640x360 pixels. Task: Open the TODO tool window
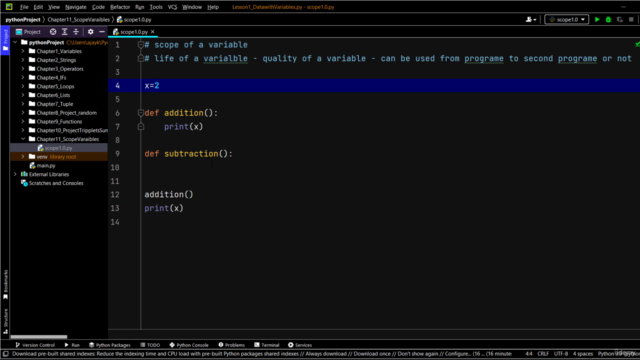[x=150, y=345]
